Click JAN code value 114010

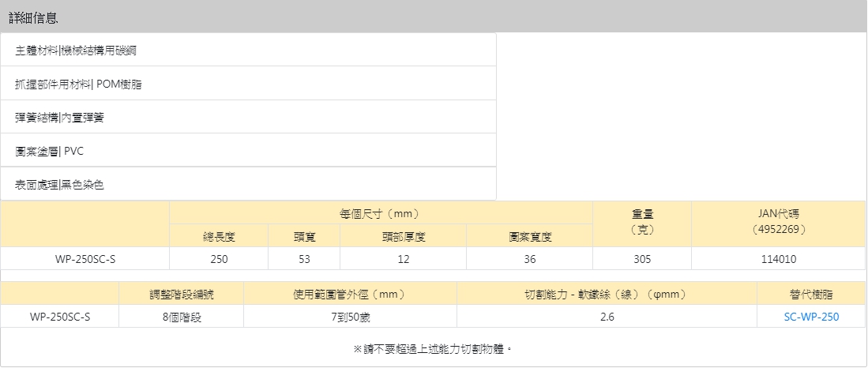(x=778, y=259)
